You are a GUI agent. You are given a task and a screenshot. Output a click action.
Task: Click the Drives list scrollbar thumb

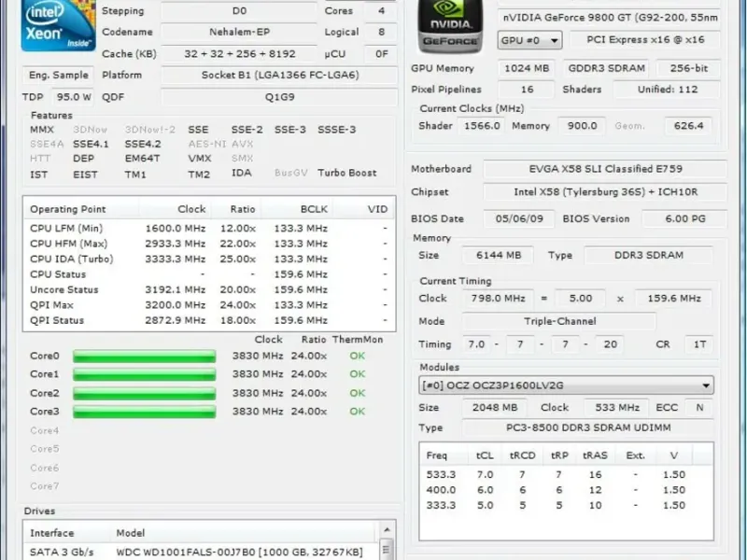[387, 549]
